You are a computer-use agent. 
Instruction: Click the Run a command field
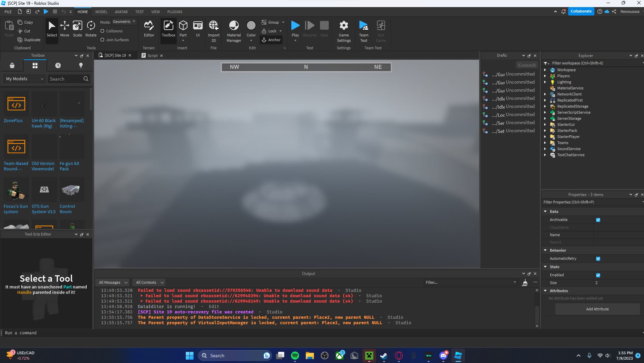67,333
